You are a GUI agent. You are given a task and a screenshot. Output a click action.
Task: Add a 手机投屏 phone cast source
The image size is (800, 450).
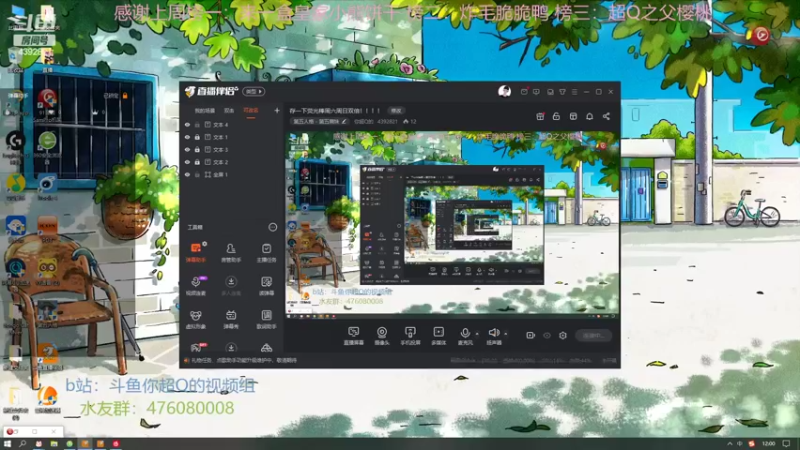point(410,336)
